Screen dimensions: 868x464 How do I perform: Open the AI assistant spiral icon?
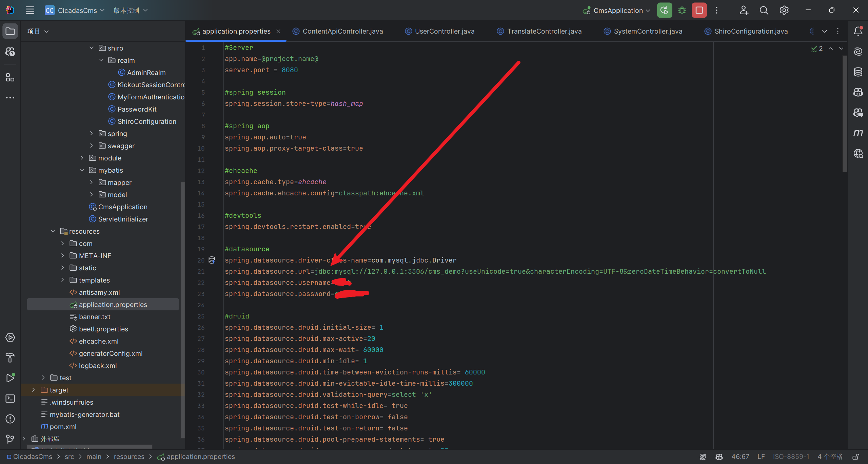(858, 52)
